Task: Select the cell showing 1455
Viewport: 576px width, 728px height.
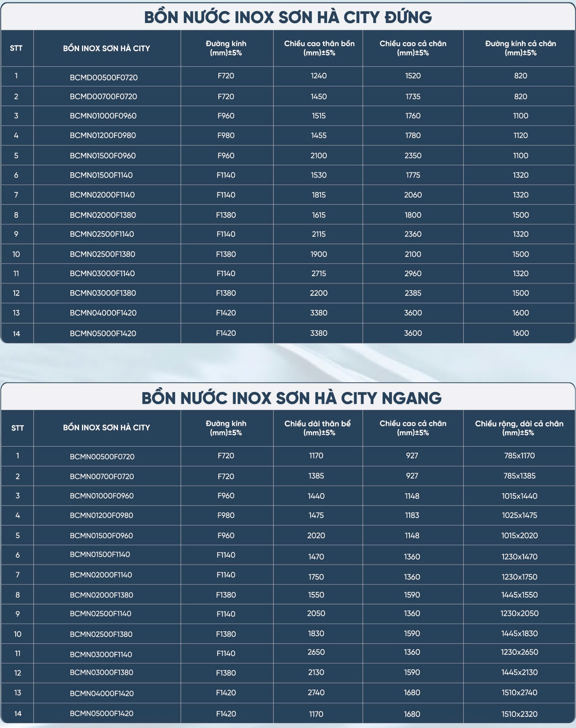Action: 319,135
